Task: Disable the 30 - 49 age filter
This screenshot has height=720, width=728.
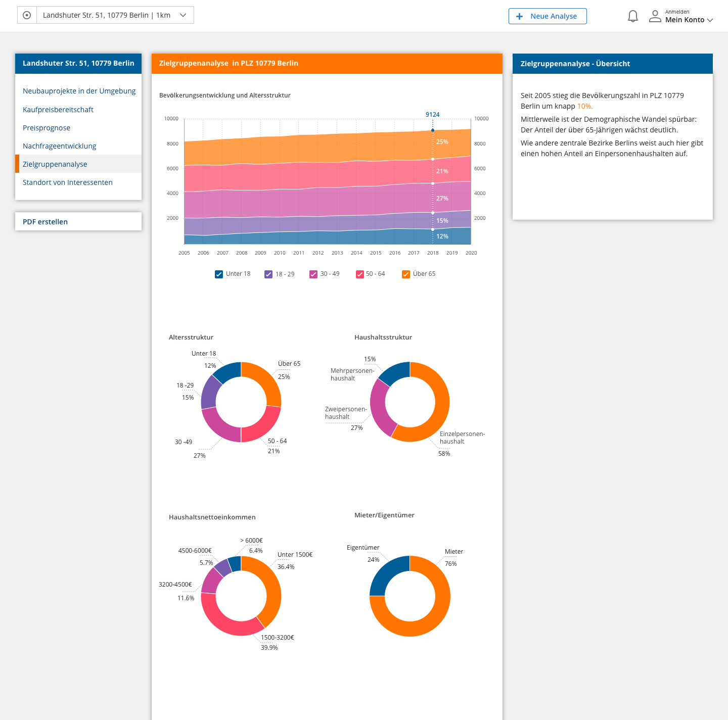Action: pos(313,274)
